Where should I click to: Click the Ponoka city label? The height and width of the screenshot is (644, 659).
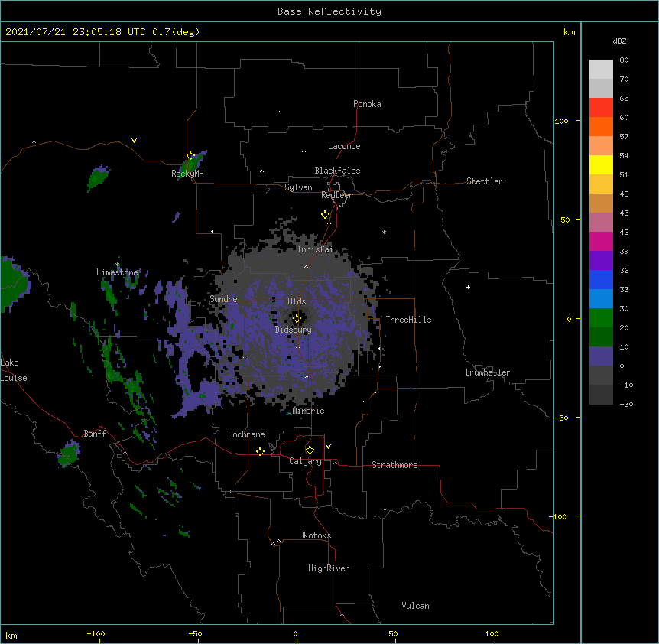367,104
